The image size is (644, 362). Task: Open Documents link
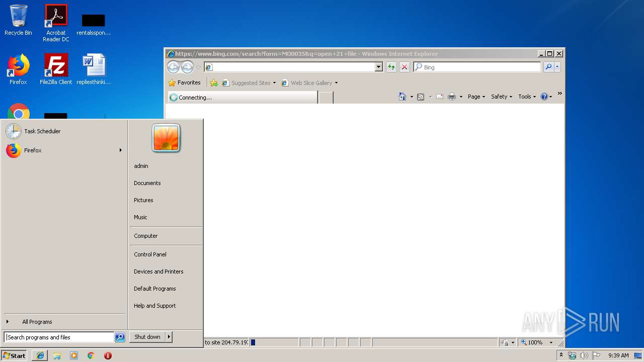click(147, 183)
